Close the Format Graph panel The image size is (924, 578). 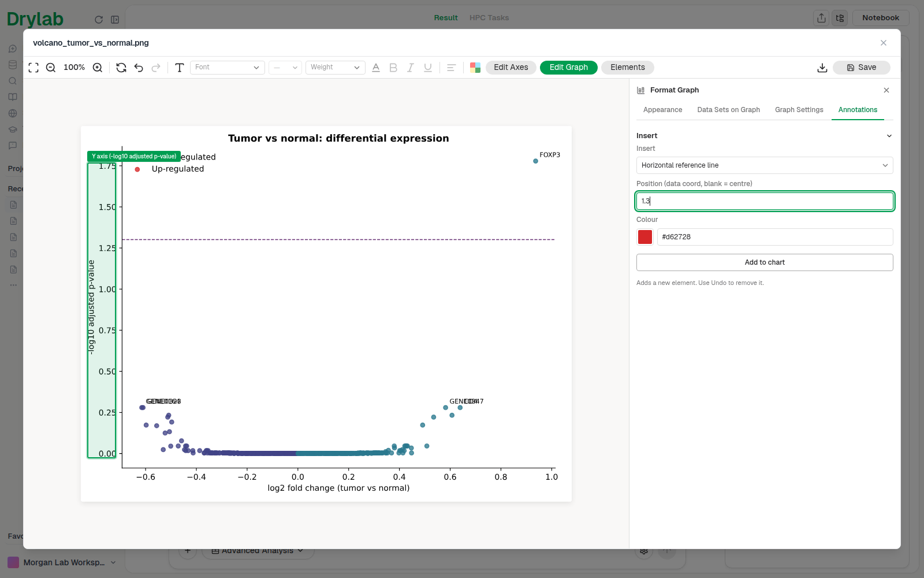886,90
